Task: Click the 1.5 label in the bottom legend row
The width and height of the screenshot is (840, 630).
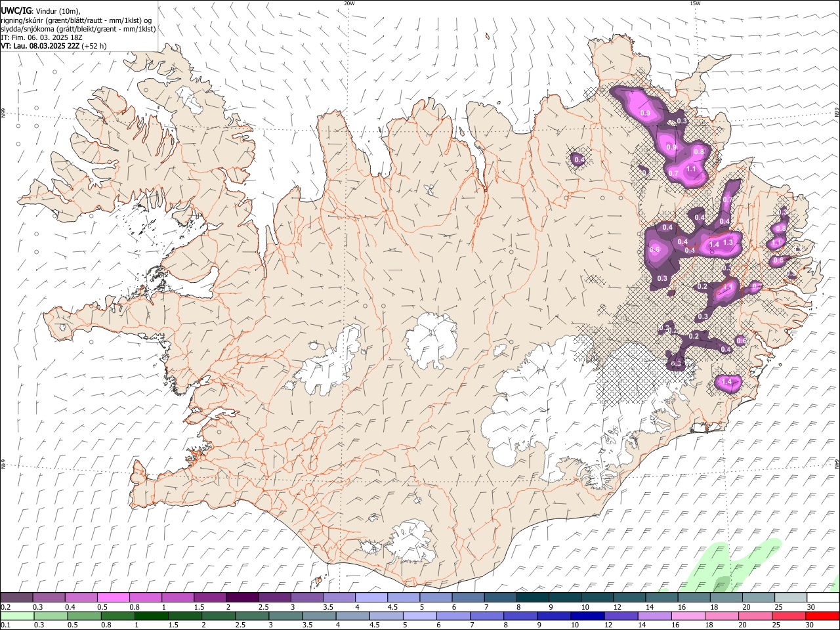Action: 173,625
